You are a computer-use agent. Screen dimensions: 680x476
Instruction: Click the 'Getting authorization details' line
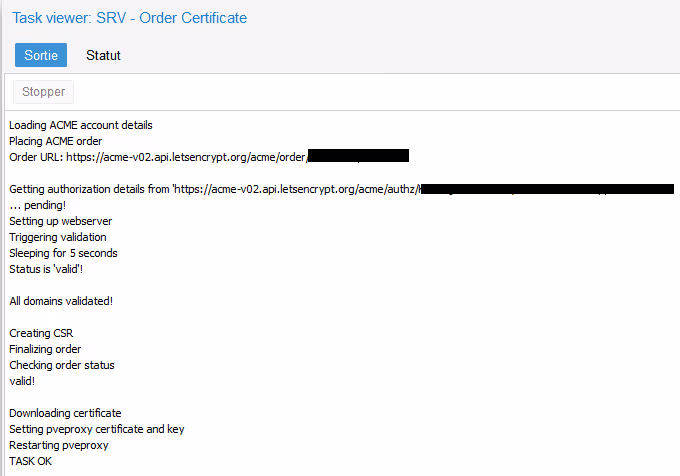pyautogui.click(x=212, y=189)
